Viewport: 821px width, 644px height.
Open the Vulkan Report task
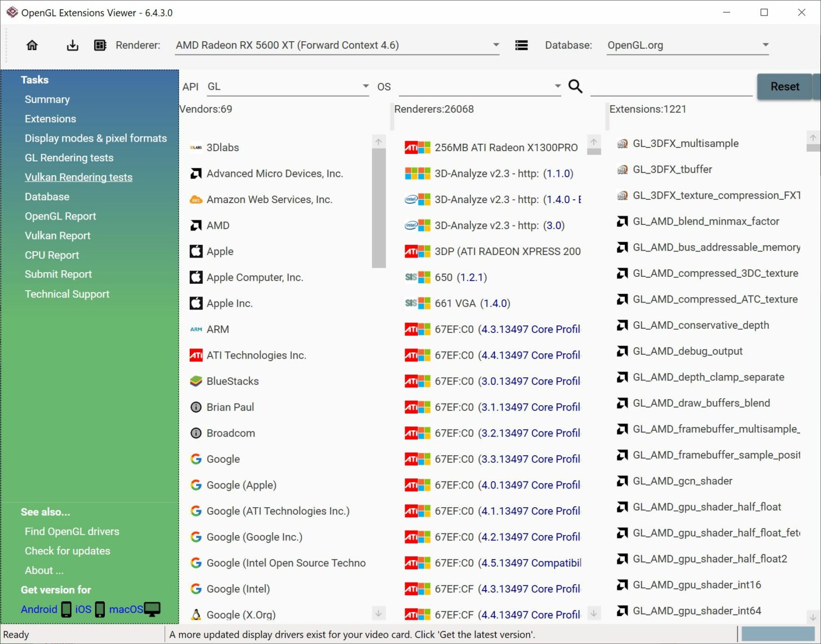(58, 236)
